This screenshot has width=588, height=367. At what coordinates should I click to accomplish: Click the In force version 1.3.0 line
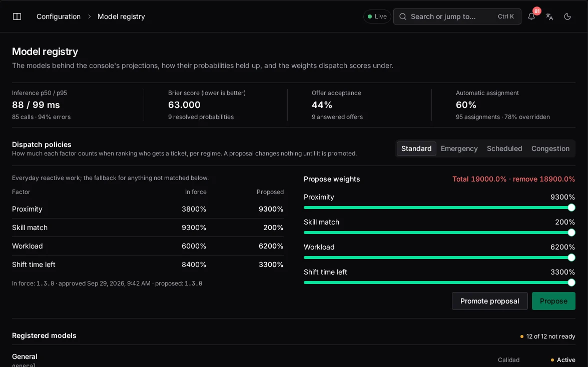click(x=107, y=283)
